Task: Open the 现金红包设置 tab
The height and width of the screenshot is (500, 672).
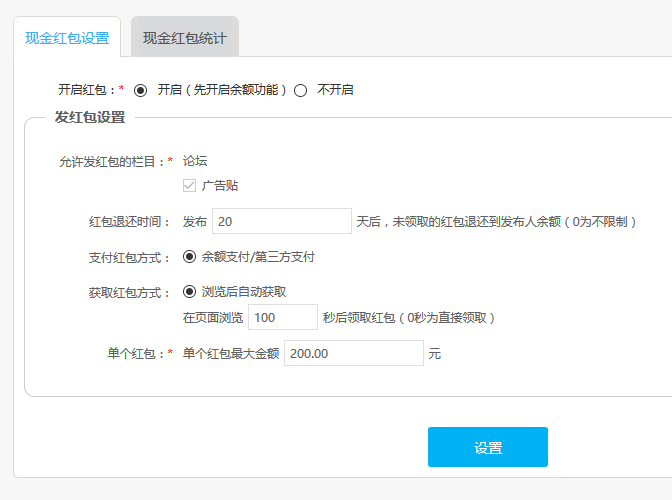Action: pyautogui.click(x=67, y=39)
